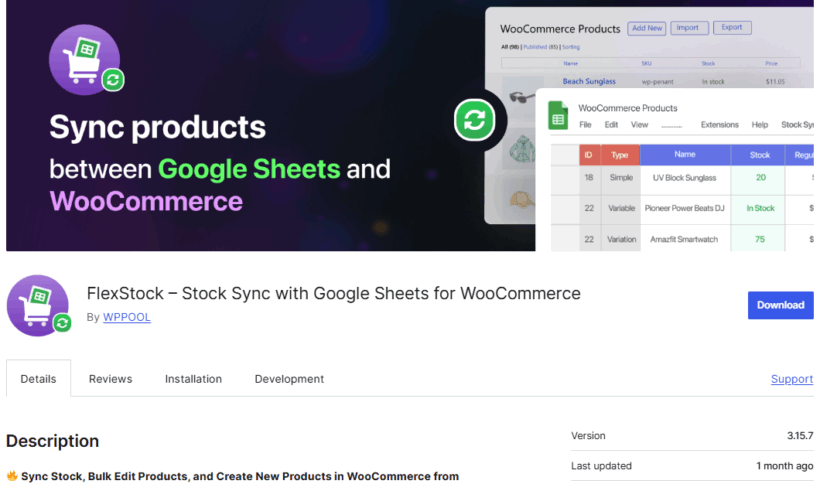Click the Import button in banner

pos(689,28)
